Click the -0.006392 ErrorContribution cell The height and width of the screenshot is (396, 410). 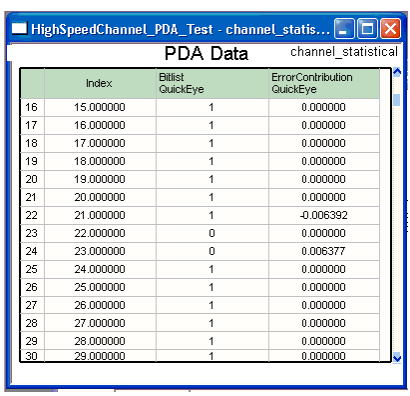click(324, 215)
